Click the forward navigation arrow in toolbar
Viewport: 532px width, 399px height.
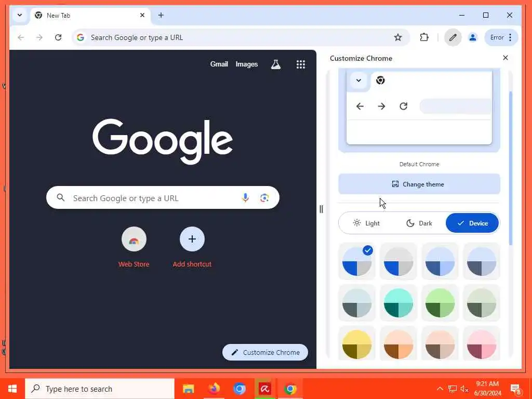coord(39,37)
